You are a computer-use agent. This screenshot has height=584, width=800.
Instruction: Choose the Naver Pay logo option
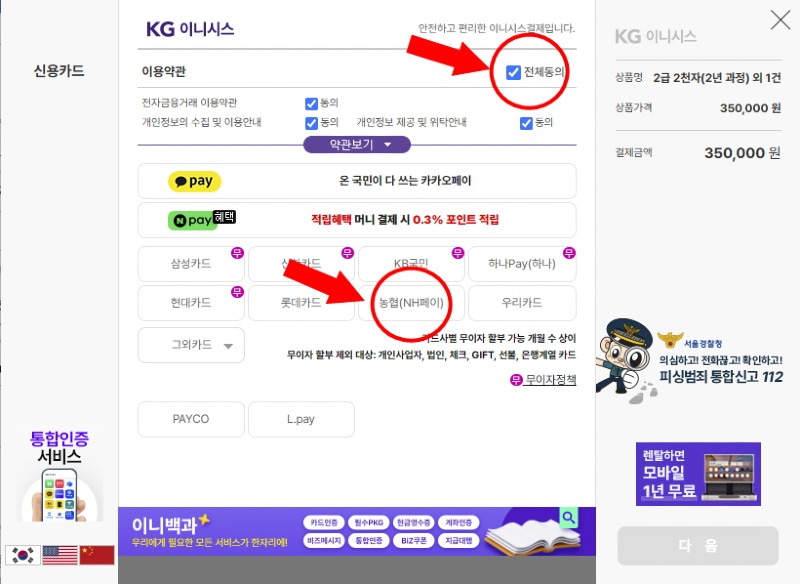pos(201,220)
